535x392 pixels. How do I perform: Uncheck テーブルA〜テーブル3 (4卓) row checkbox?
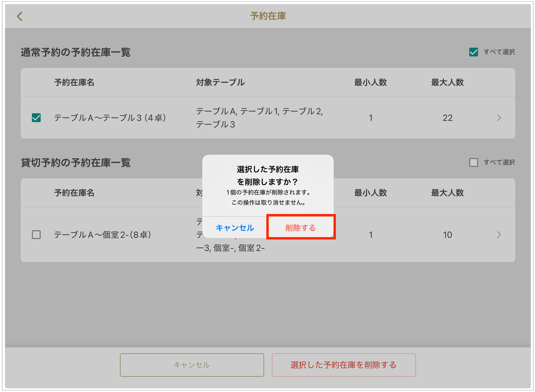click(36, 118)
